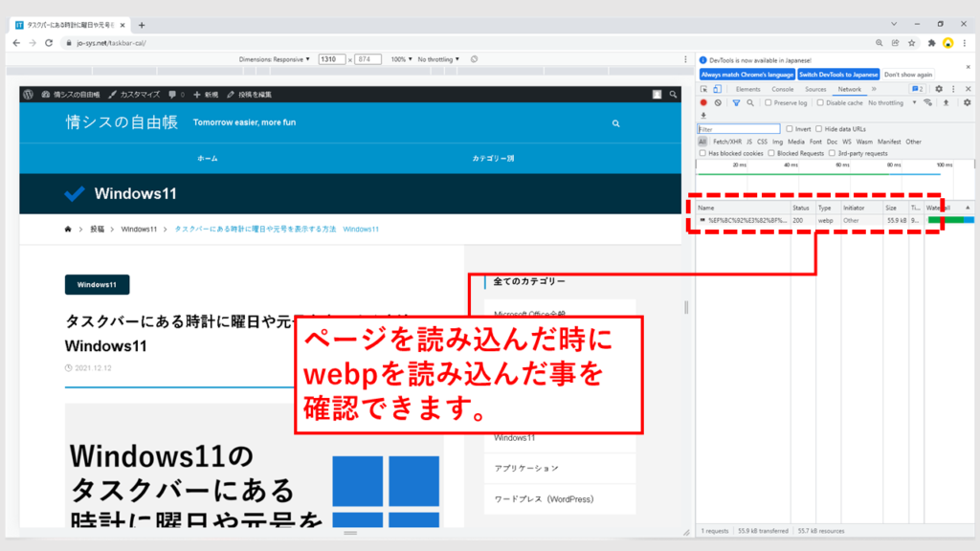Image resolution: width=980 pixels, height=551 pixels.
Task: Check Hide data URLs checkbox
Action: pos(819,129)
